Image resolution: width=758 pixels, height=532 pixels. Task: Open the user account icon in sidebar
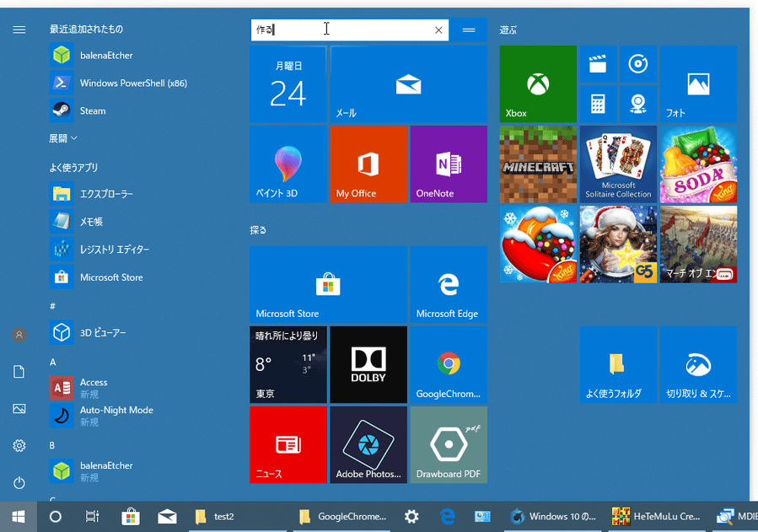pyautogui.click(x=19, y=335)
